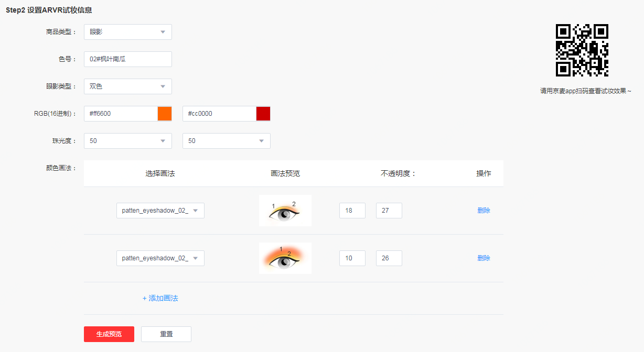Click 添加画法 to add a pattern

pos(160,298)
